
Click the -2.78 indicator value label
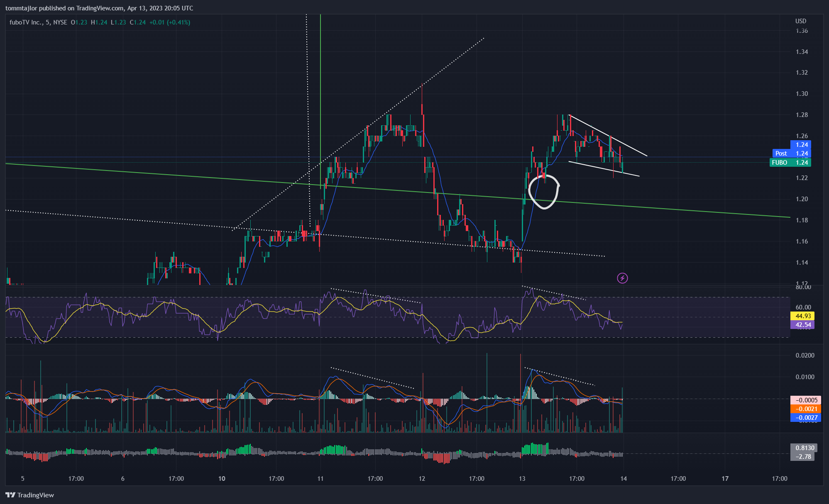pyautogui.click(x=803, y=457)
